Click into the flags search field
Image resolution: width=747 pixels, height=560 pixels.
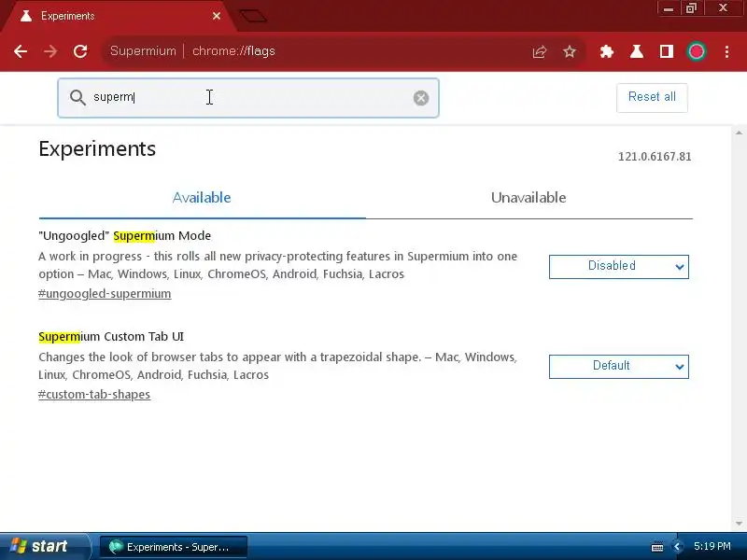point(248,98)
